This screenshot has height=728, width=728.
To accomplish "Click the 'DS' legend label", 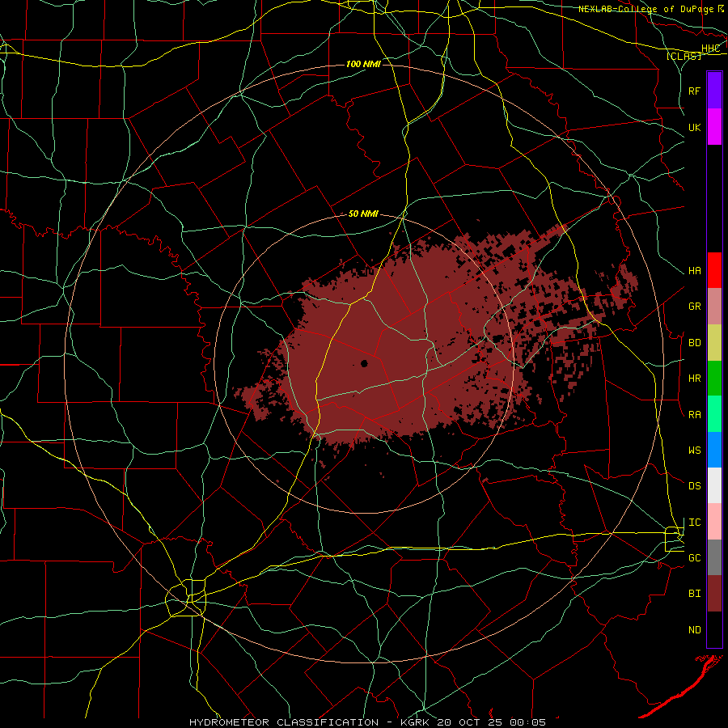I will click(x=695, y=486).
